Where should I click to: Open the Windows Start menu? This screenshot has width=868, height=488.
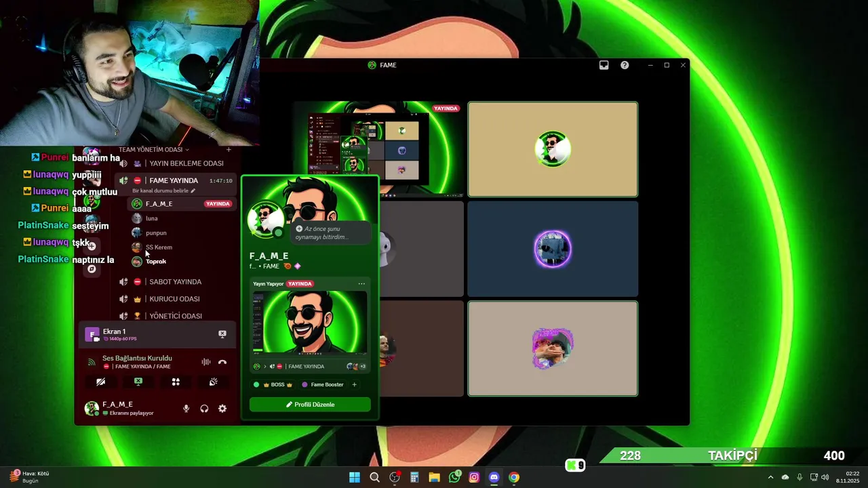(355, 477)
